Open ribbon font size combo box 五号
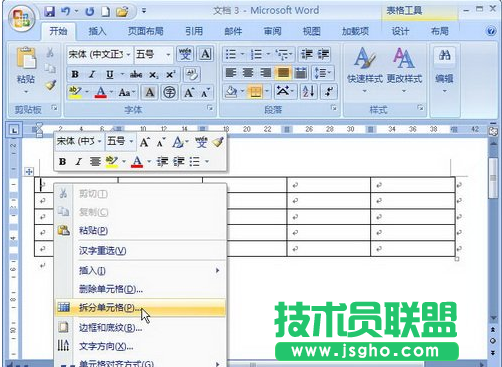 (153, 54)
